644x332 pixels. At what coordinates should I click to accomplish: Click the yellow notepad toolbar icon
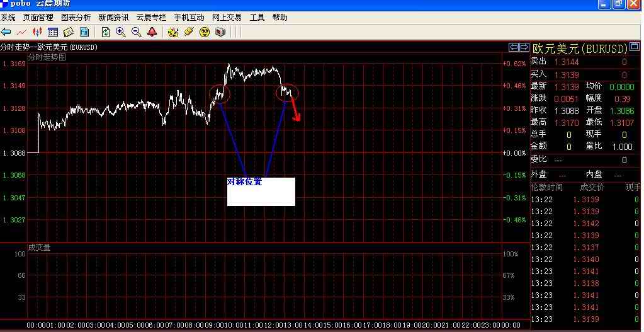coord(69,31)
